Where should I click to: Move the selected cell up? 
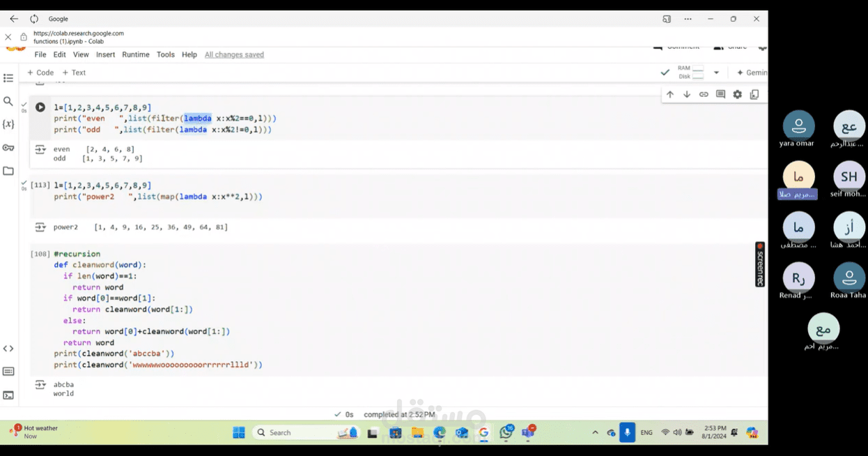(670, 94)
